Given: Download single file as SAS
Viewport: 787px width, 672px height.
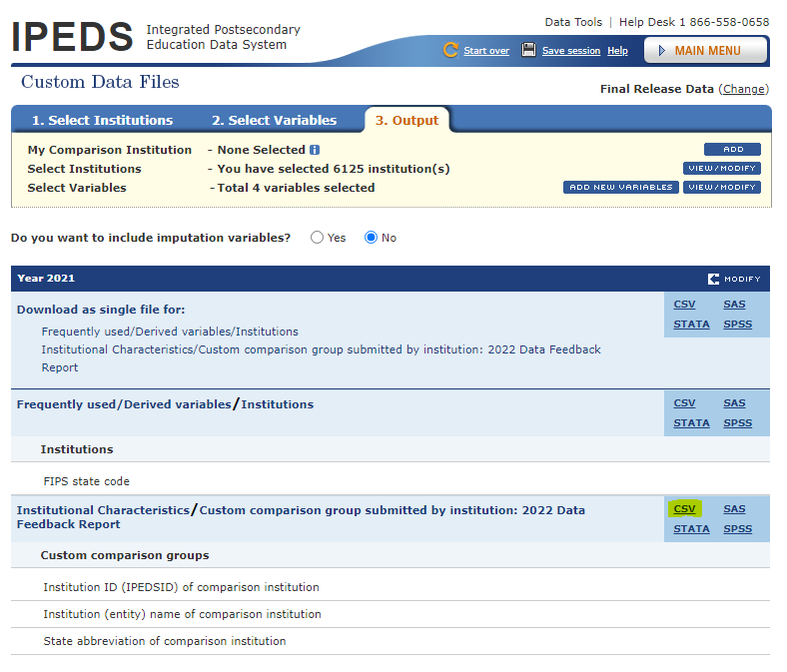Looking at the screenshot, I should [734, 305].
